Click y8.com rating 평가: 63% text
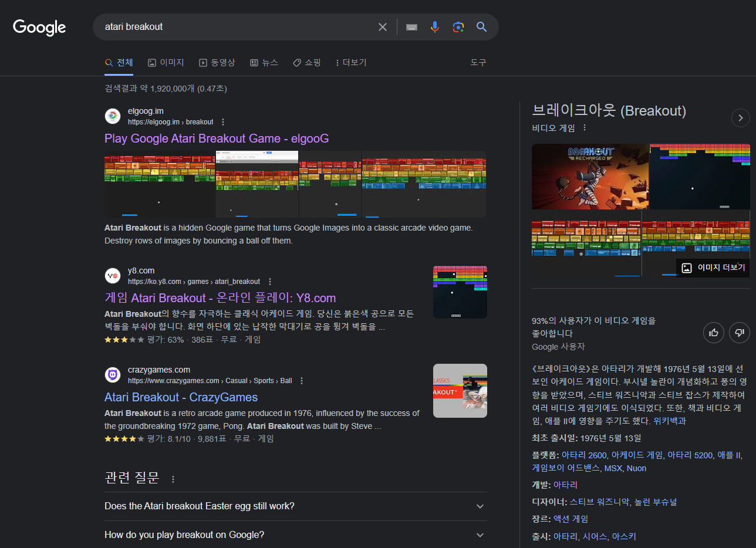 pos(165,339)
